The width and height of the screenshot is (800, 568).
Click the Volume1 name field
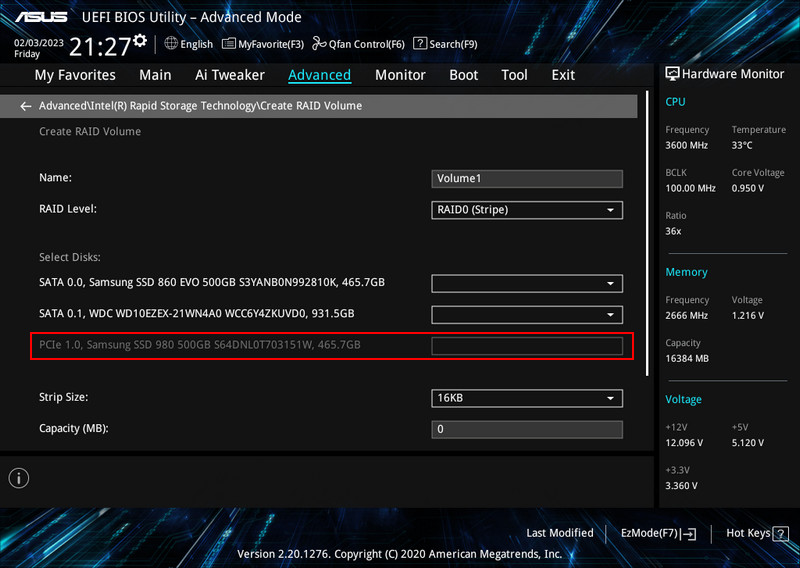click(527, 179)
